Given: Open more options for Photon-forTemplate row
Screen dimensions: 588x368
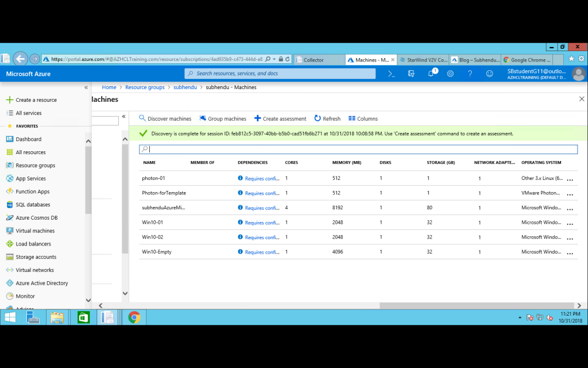Looking at the screenshot, I should click(570, 194).
